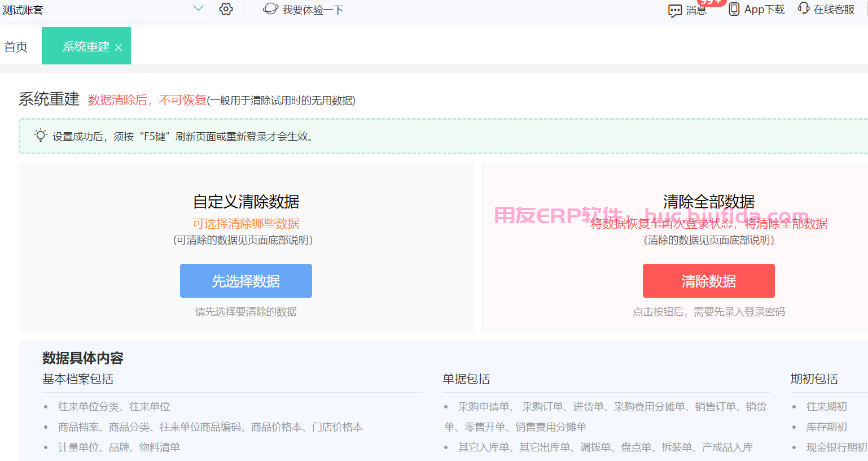Click the 自定义清除数据 heading
The image size is (868, 461).
(246, 202)
